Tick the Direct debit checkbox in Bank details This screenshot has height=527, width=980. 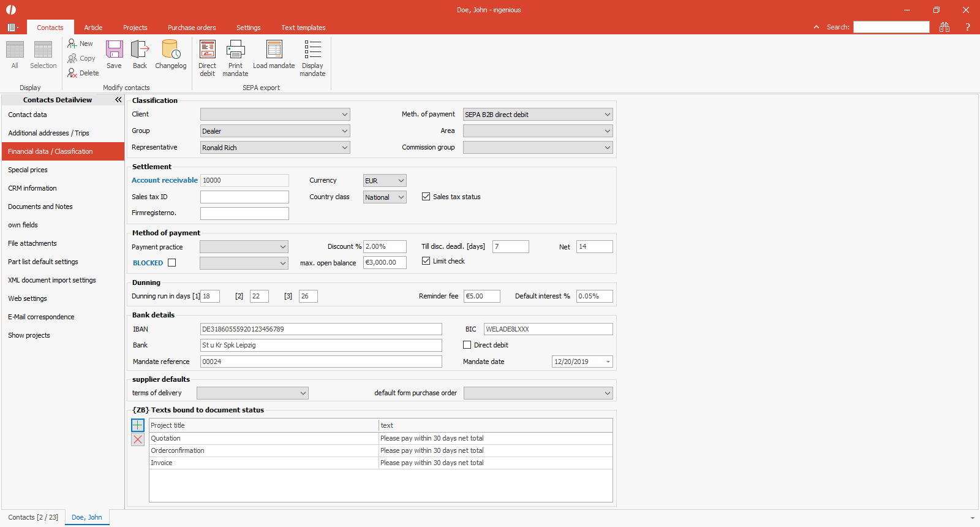click(467, 345)
